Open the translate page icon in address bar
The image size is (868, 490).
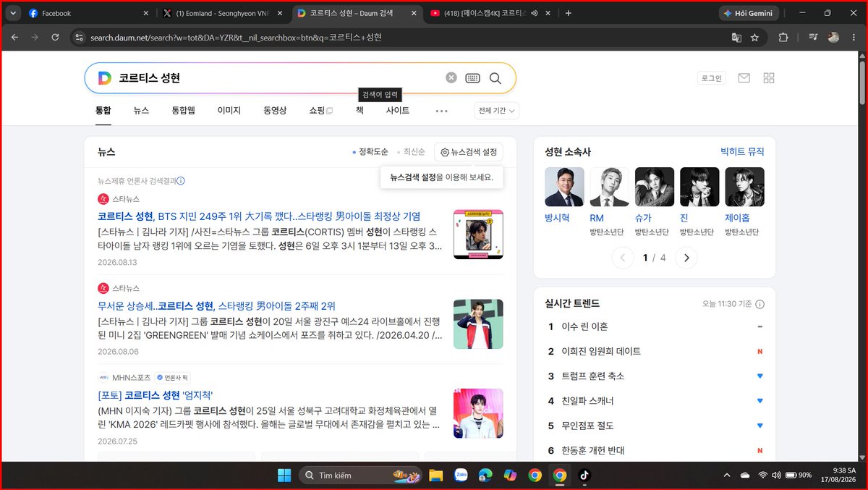[736, 38]
